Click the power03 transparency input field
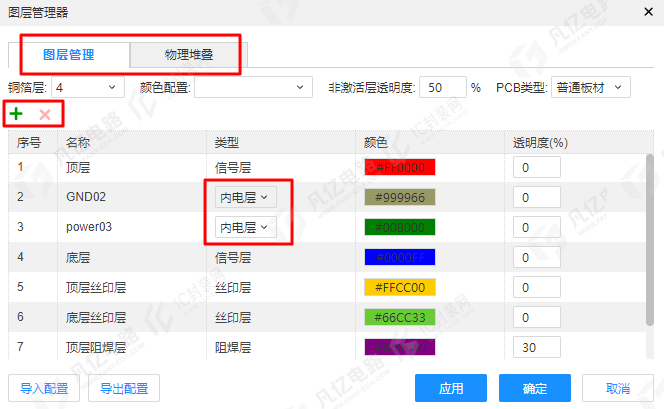664x409 pixels. pyautogui.click(x=537, y=227)
